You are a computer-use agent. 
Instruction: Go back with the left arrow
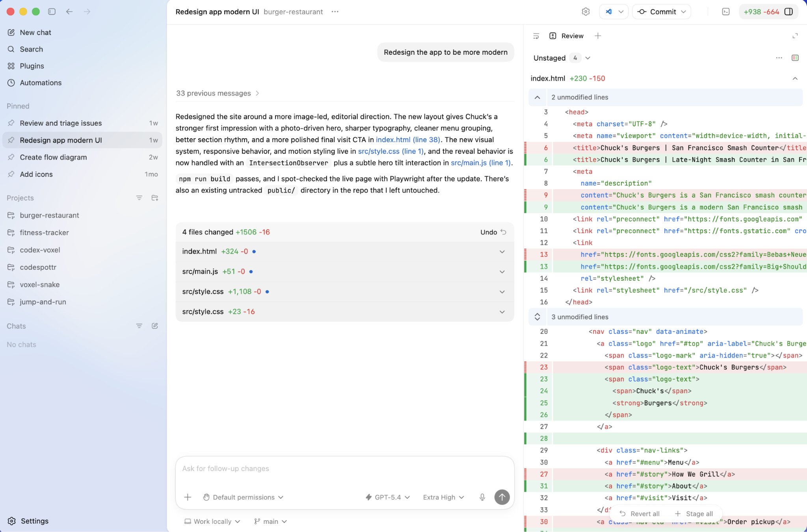pyautogui.click(x=69, y=11)
